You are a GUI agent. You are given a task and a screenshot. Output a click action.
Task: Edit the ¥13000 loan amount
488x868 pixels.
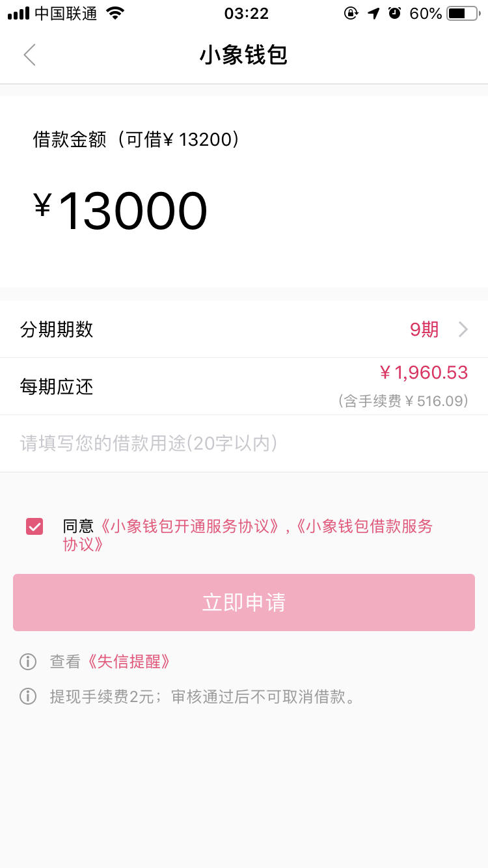[x=121, y=211]
